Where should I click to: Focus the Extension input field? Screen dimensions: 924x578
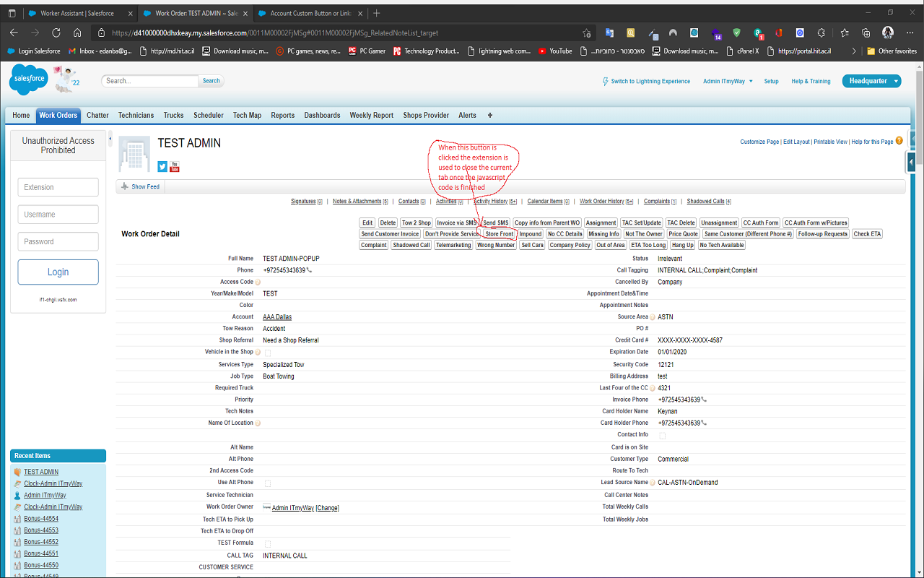click(58, 187)
